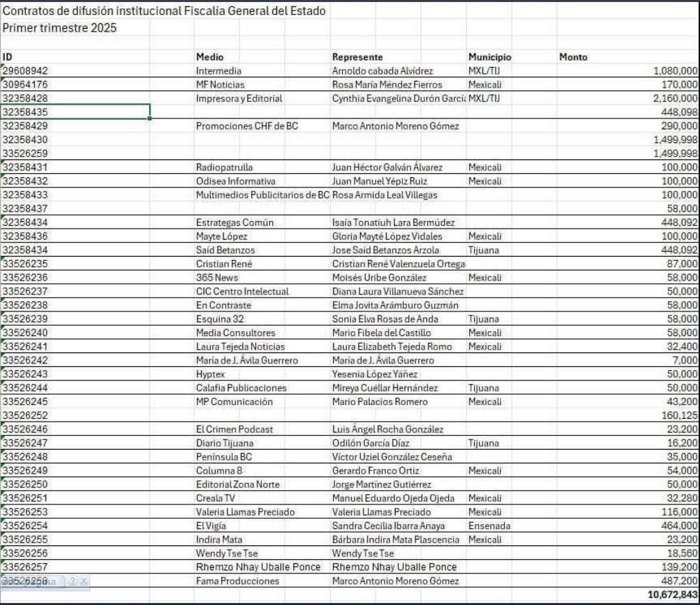Image resolution: width=700 pixels, height=605 pixels.
Task: Click the Represente column header
Action: [x=357, y=57]
